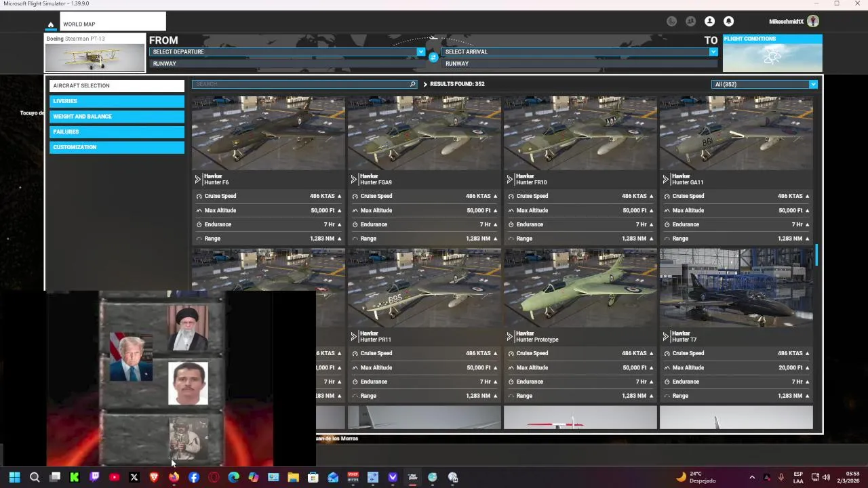Expand the SELECT ARRIVAL dropdown arrow
The width and height of the screenshot is (868, 488).
pyautogui.click(x=713, y=52)
